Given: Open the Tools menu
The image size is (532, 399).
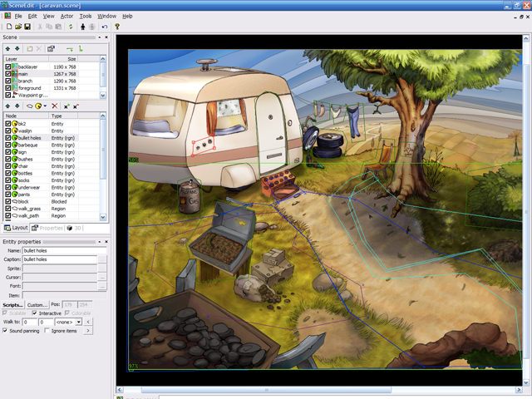Looking at the screenshot, I should point(86,16).
